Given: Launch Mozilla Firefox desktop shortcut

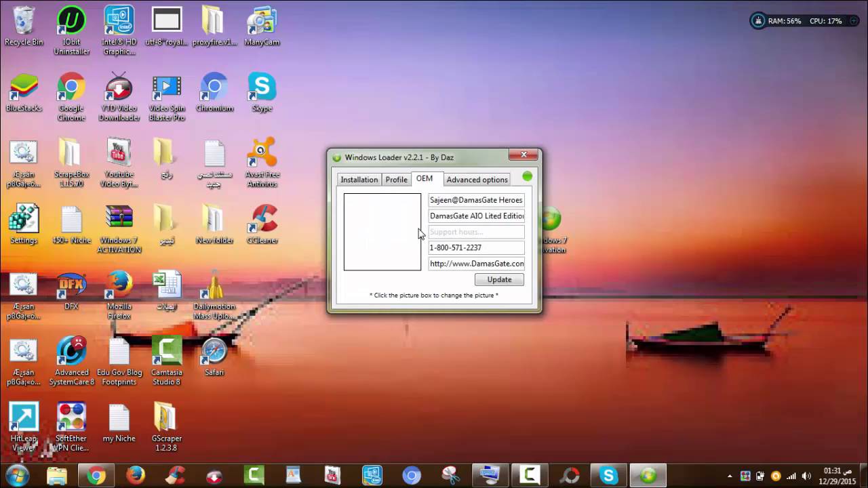Looking at the screenshot, I should [x=119, y=295].
